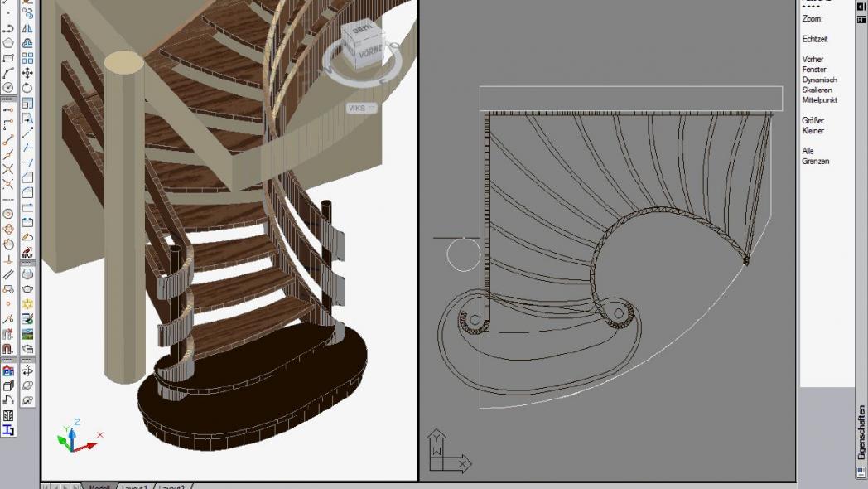Select the Polygon draw tool

point(8,43)
